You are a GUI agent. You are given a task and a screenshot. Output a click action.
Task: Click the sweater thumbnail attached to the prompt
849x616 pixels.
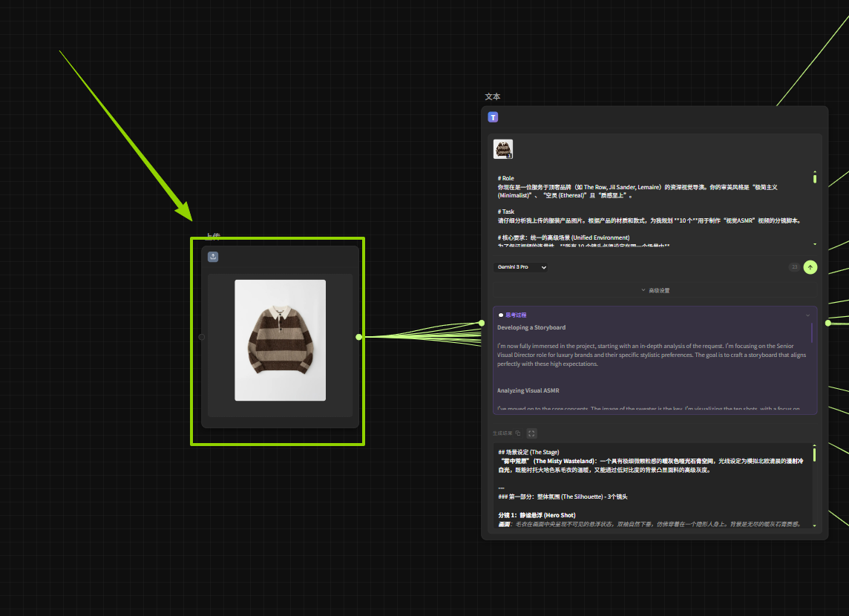click(x=503, y=149)
